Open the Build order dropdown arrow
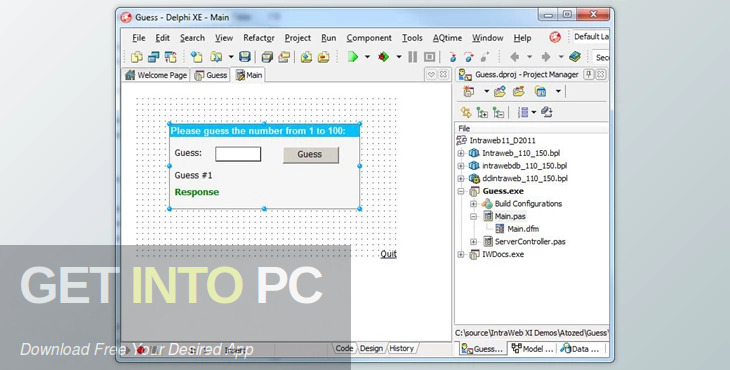 pyautogui.click(x=534, y=112)
